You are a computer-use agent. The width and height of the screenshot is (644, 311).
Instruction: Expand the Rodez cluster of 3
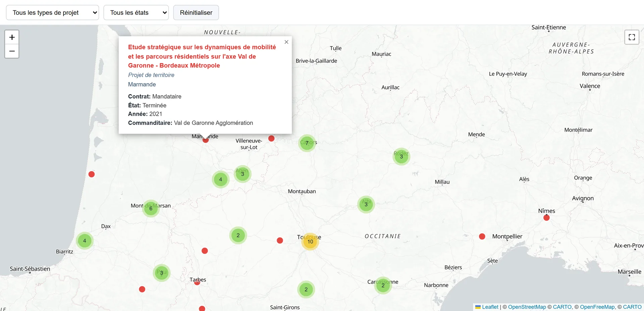[x=401, y=156]
